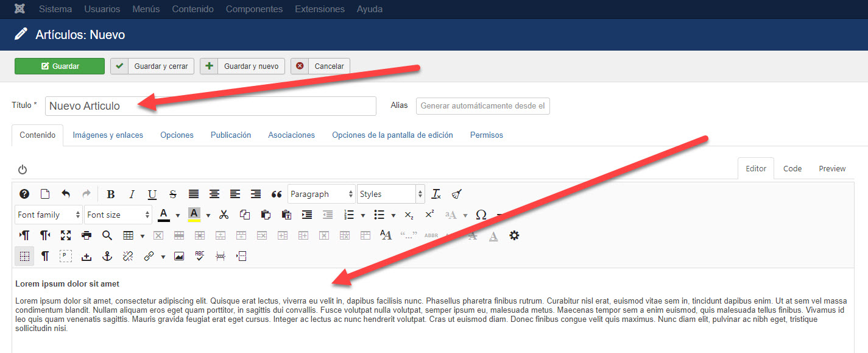Click the unlink icon
The height and width of the screenshot is (353, 868).
(x=128, y=256)
